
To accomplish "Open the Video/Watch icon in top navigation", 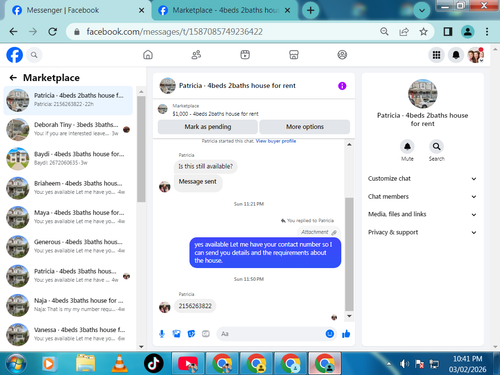I will click(245, 55).
